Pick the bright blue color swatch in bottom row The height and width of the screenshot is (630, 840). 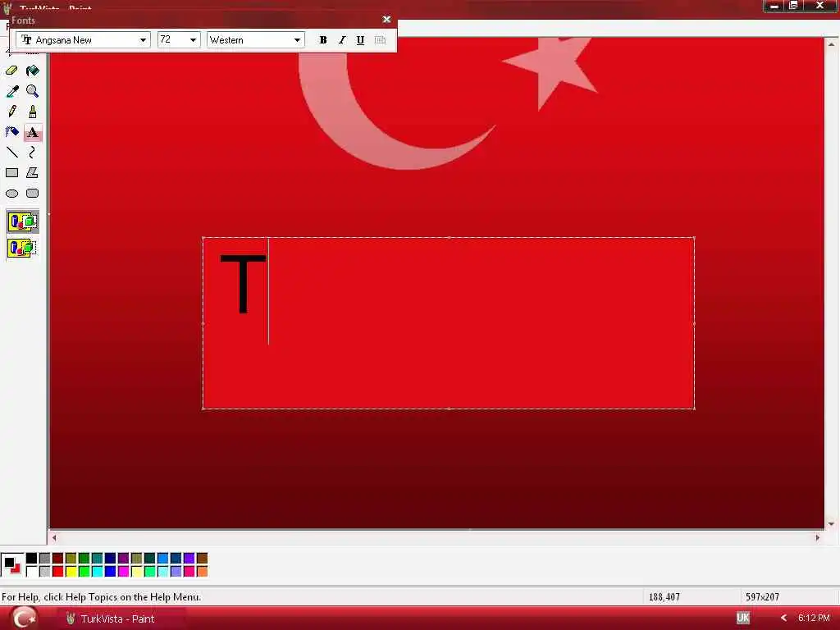click(x=111, y=572)
